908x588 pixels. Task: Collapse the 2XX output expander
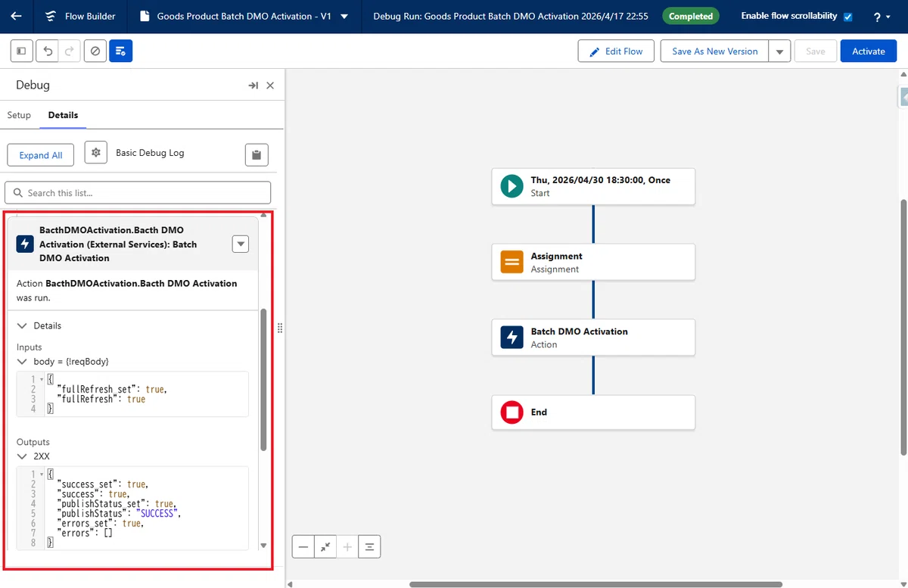pyautogui.click(x=22, y=456)
